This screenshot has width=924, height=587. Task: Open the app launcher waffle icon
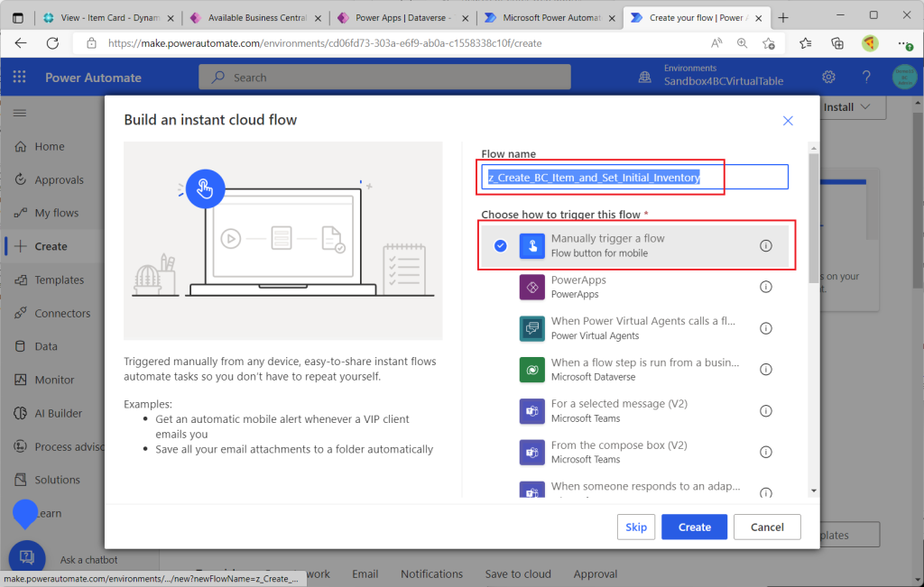pos(20,77)
